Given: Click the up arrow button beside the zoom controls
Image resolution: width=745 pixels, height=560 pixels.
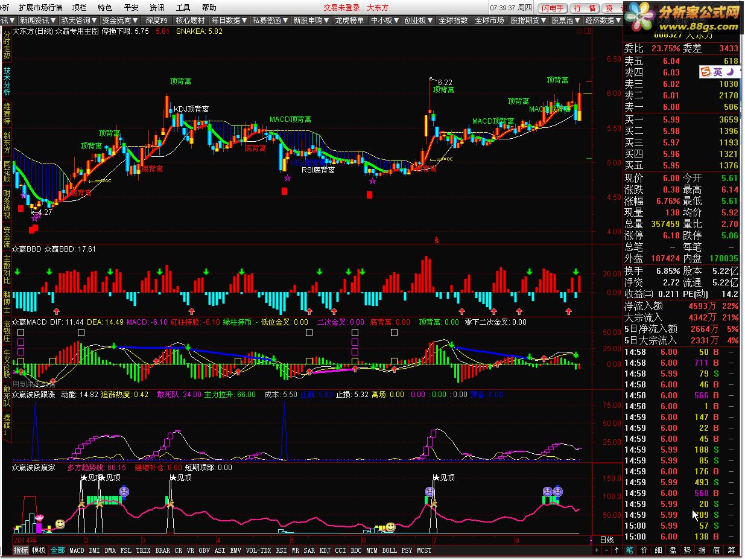Looking at the screenshot, I should (x=617, y=550).
